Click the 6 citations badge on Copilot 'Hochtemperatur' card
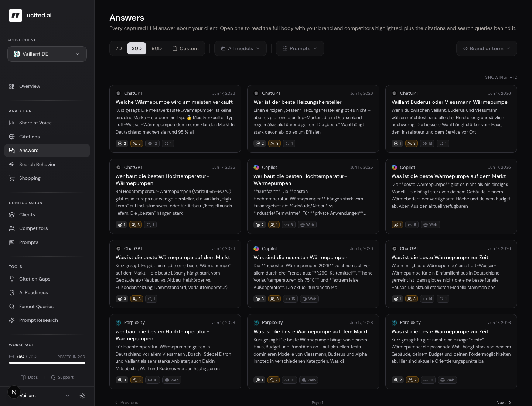The height and width of the screenshot is (406, 532). [289, 225]
